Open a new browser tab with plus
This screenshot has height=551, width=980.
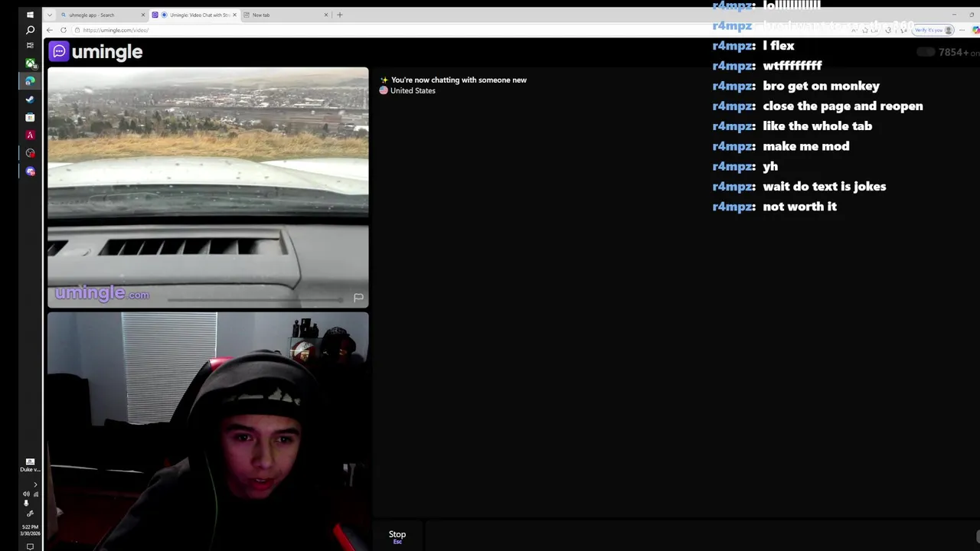[x=340, y=15]
